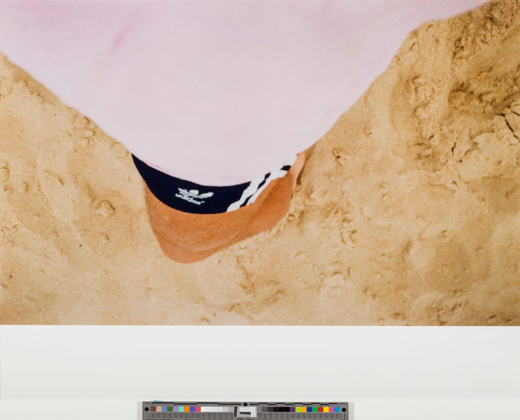Image resolution: width=520 pixels, height=420 pixels.
Task: Select the red color patch number 27
Action: point(320,409)
